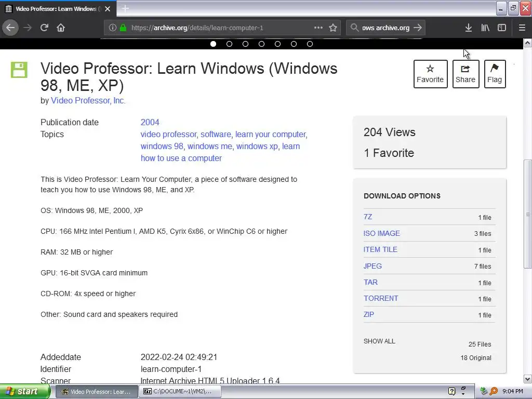Select the fourth carousel dot

coord(262,44)
